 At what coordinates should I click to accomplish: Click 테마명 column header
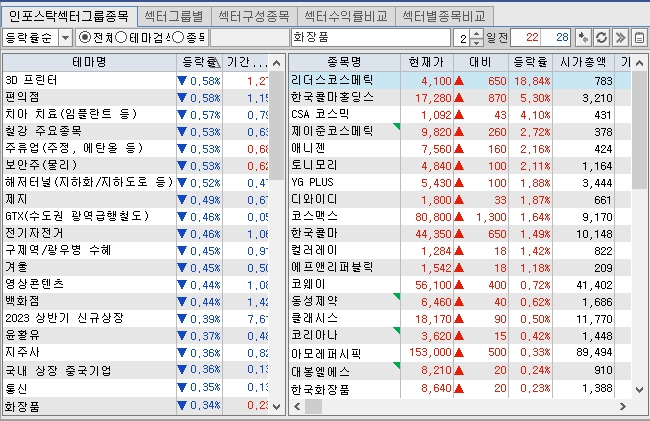tap(90, 63)
